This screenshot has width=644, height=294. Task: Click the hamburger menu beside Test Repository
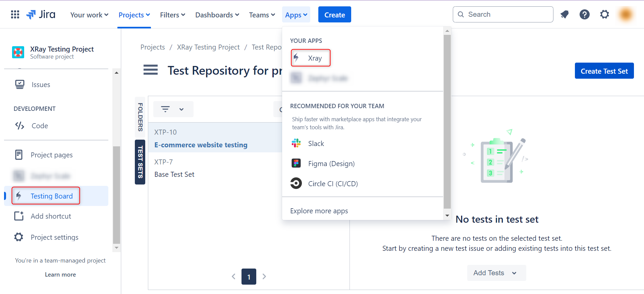(150, 70)
